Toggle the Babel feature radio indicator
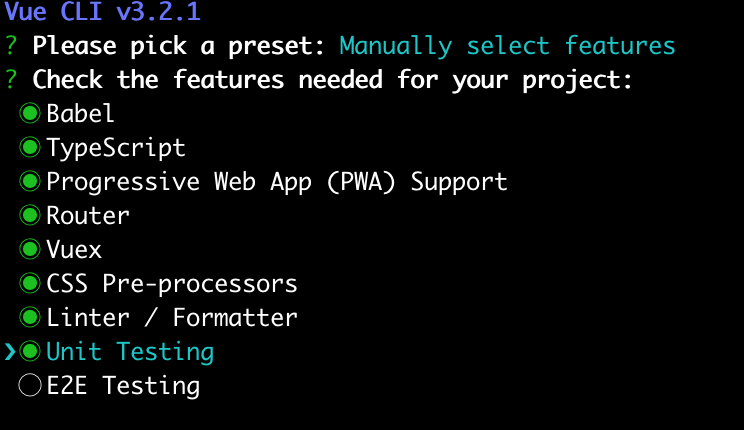This screenshot has width=744, height=430. tap(30, 114)
